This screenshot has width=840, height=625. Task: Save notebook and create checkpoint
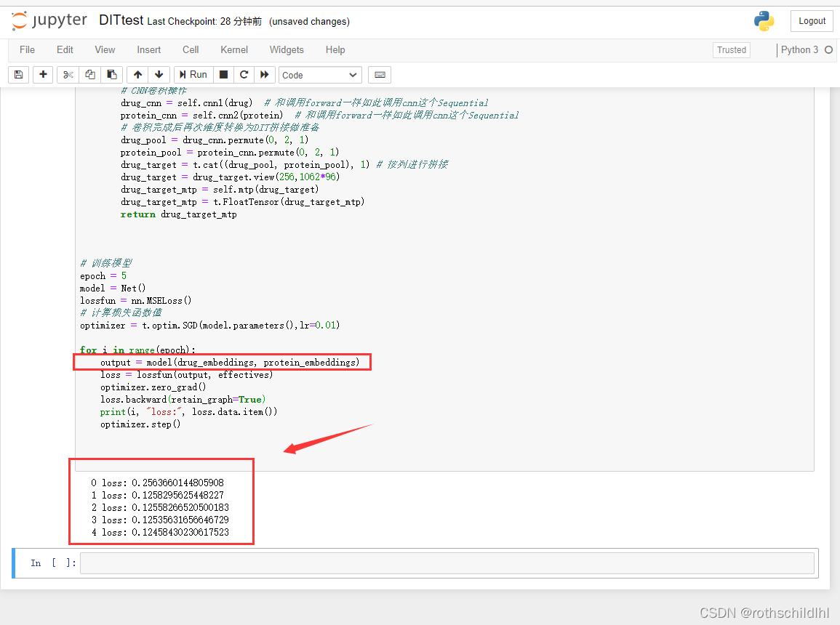click(x=18, y=74)
